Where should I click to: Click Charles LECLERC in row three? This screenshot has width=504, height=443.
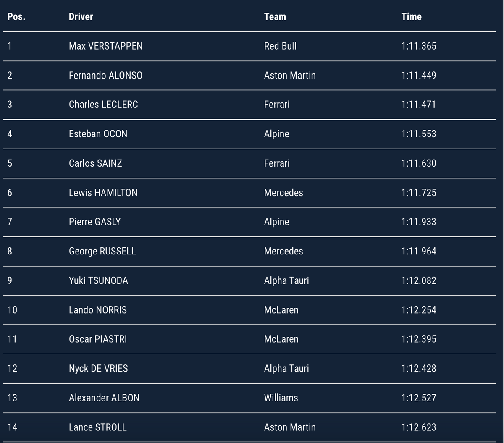point(103,105)
